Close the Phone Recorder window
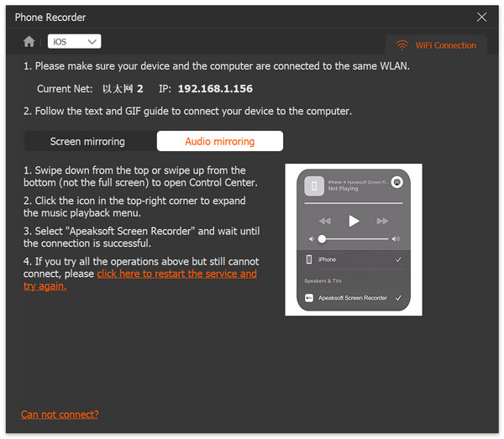Screen dimensions: 504x439 [x=481, y=17]
